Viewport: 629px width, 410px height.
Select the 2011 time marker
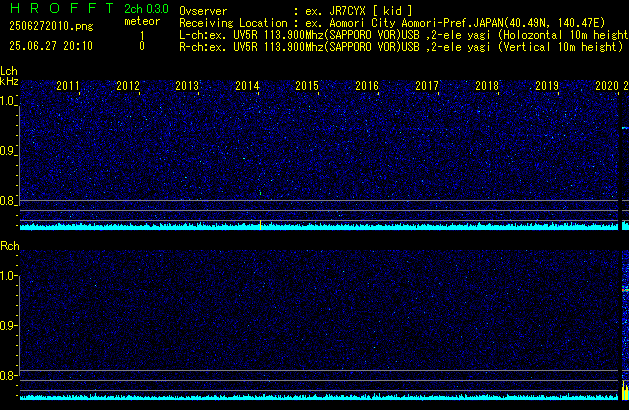click(x=68, y=86)
